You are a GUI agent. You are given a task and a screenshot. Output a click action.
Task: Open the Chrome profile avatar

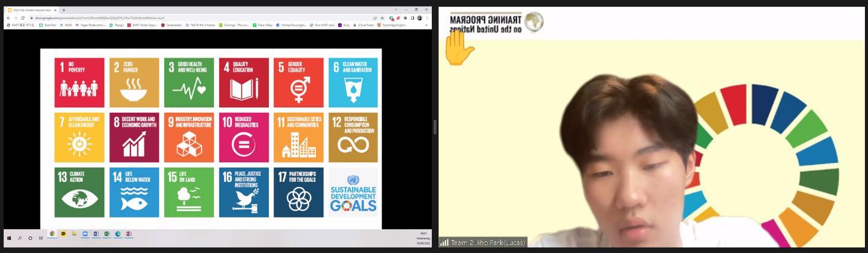[419, 18]
